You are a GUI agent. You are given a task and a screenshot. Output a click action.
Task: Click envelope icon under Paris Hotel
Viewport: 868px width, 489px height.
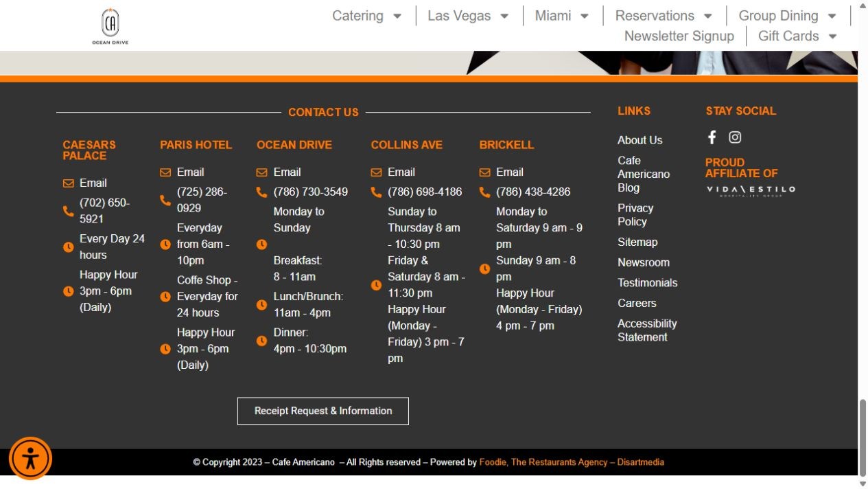[x=165, y=172]
